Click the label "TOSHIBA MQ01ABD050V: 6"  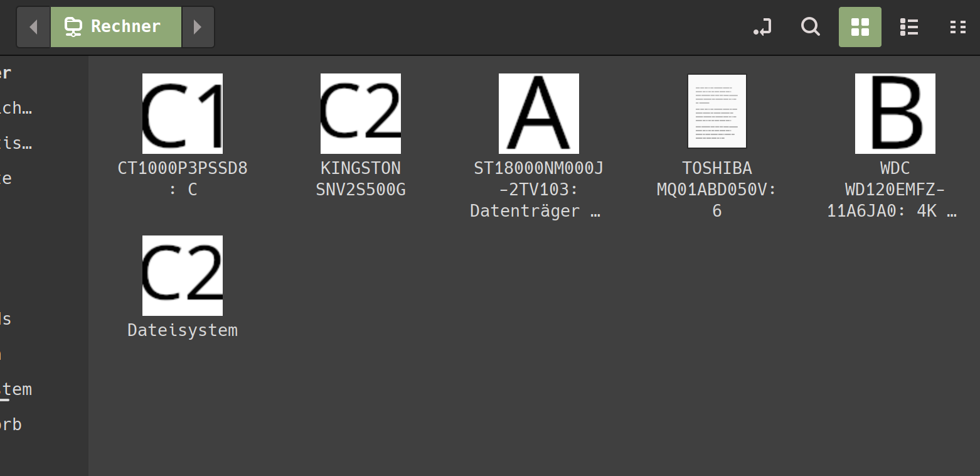(x=717, y=190)
